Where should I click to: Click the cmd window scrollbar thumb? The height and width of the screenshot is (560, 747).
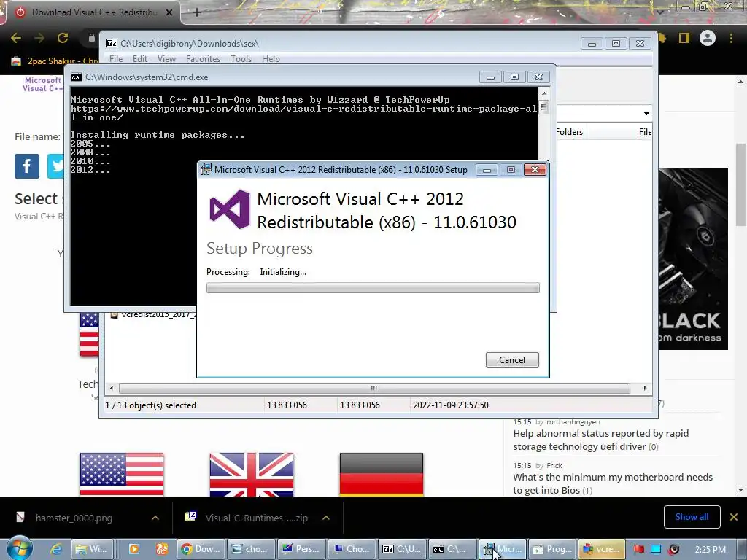(x=544, y=106)
